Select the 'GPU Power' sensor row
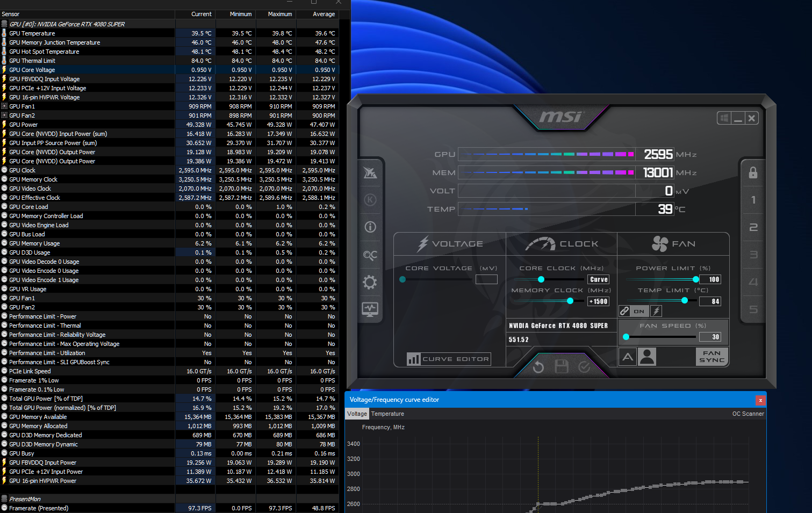812x513 pixels. coord(169,125)
